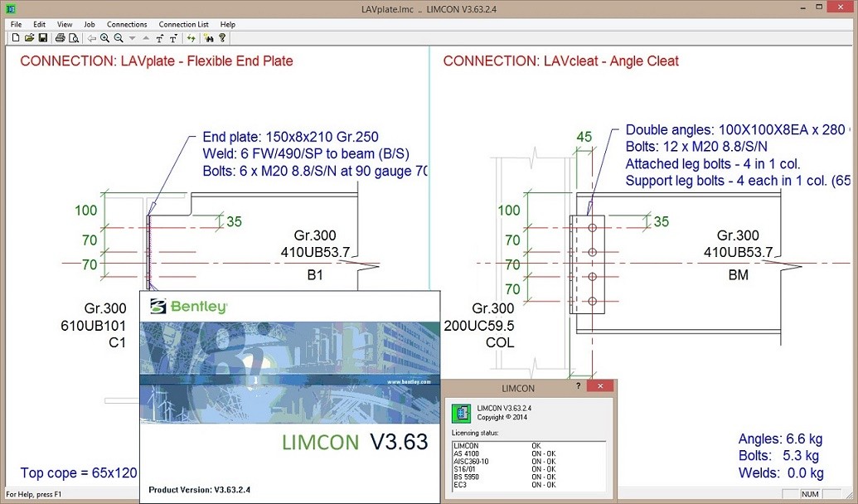Click the Bentley logo on splash screen

[189, 307]
